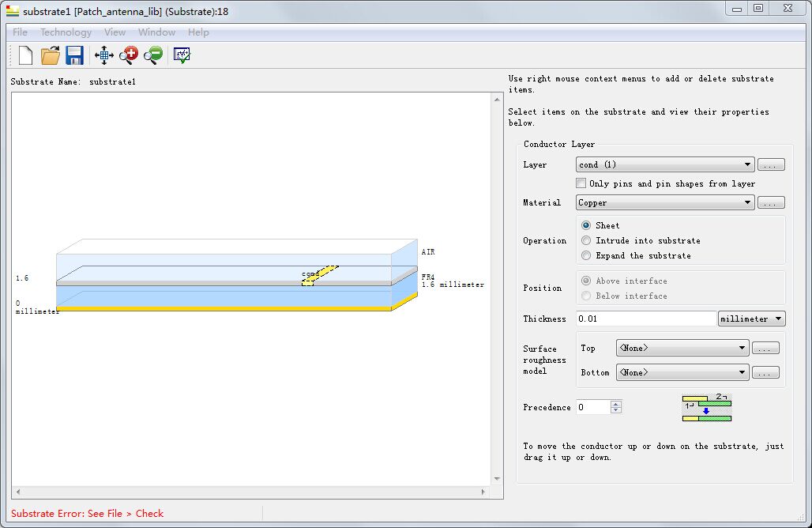Select the Above interface position

(585, 281)
